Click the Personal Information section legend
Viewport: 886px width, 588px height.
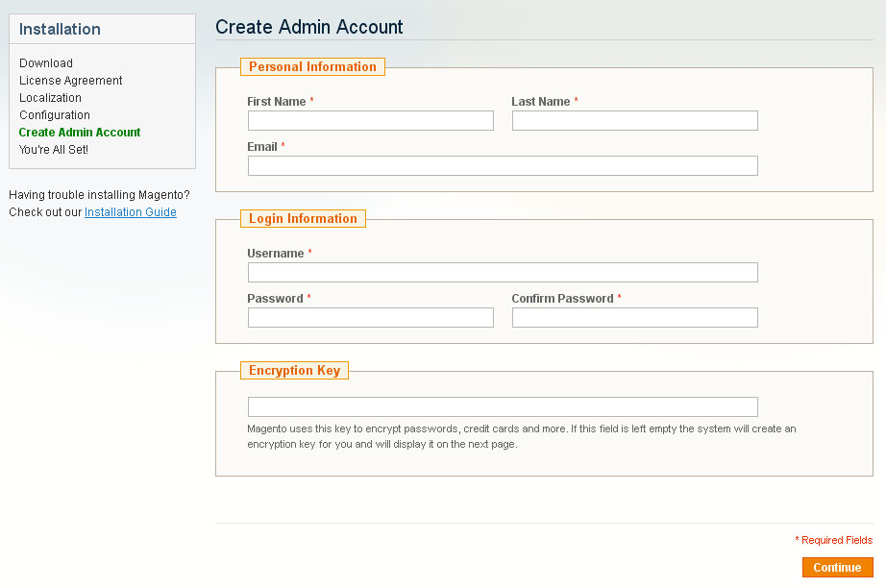tap(312, 67)
